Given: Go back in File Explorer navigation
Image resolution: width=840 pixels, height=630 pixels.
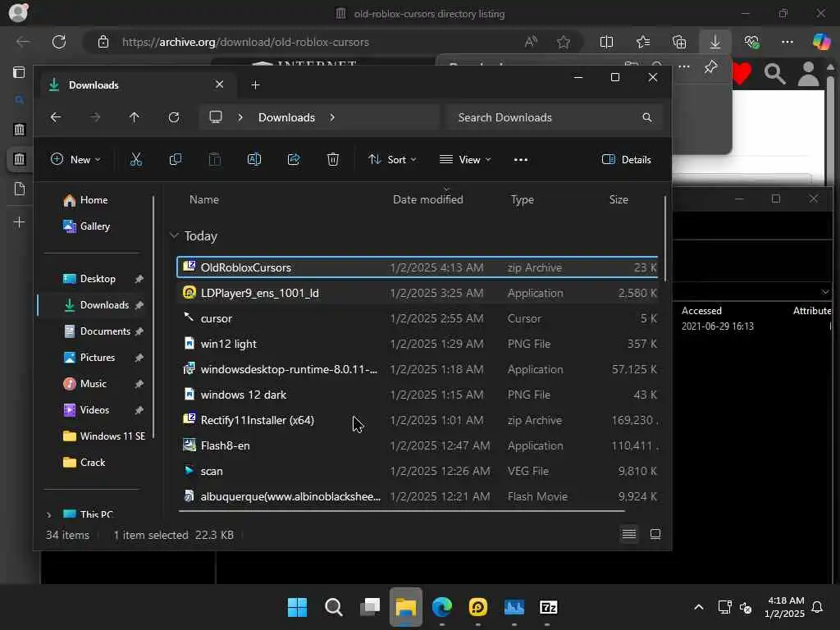Looking at the screenshot, I should coord(56,117).
